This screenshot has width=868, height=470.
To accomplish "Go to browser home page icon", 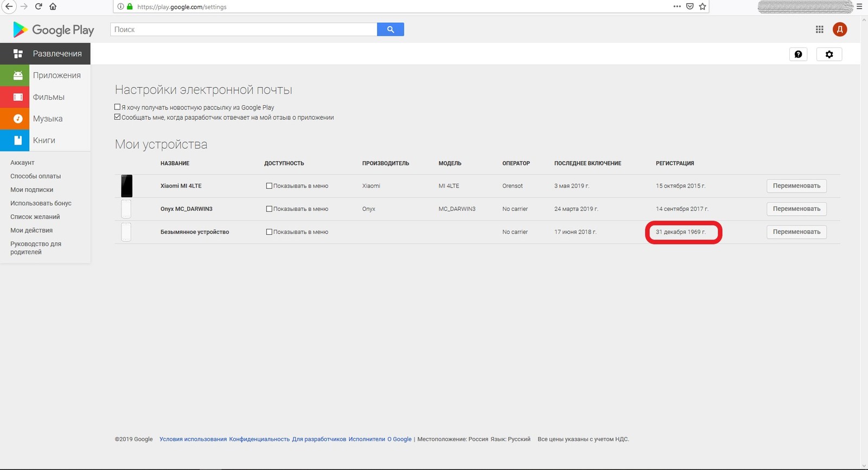I will click(x=53, y=7).
